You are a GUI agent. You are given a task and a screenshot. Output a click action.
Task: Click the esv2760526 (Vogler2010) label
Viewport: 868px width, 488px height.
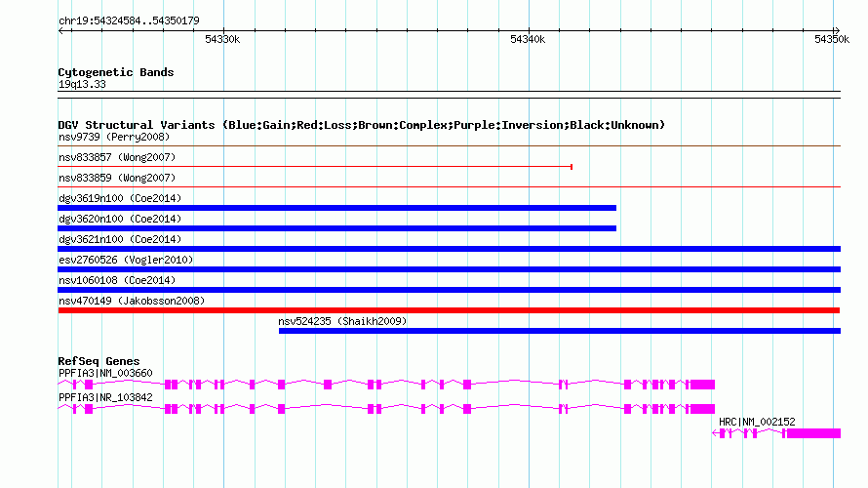point(126,261)
